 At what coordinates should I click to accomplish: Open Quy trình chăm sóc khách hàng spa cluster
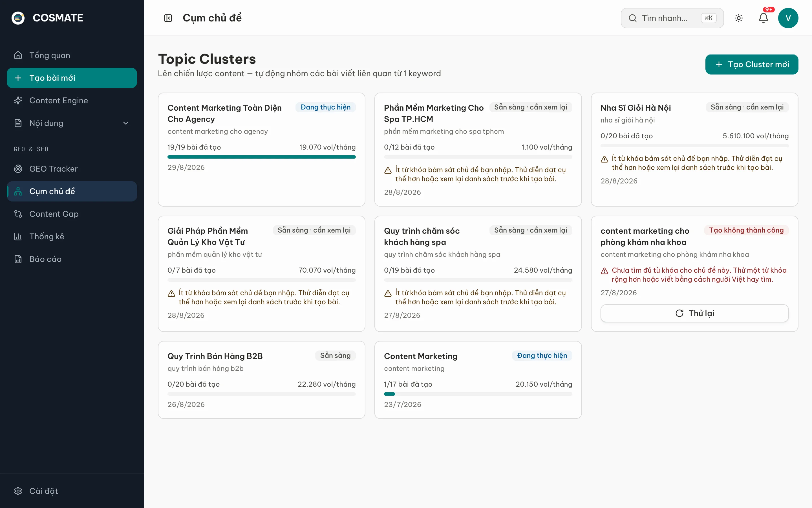coord(478,273)
